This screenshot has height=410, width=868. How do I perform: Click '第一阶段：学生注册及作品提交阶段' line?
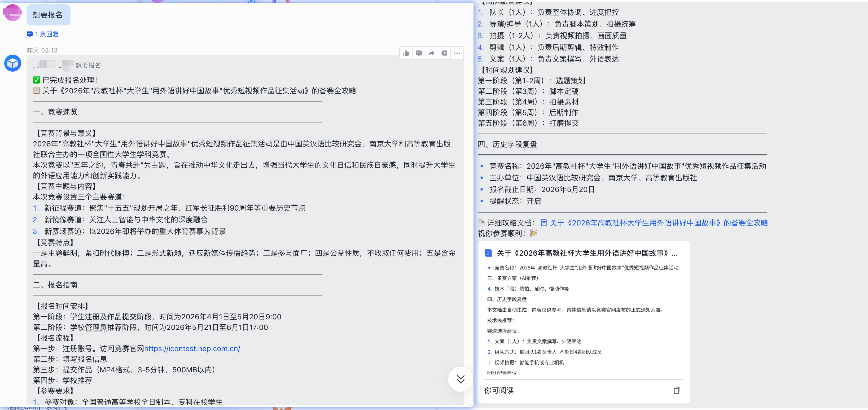[157, 317]
